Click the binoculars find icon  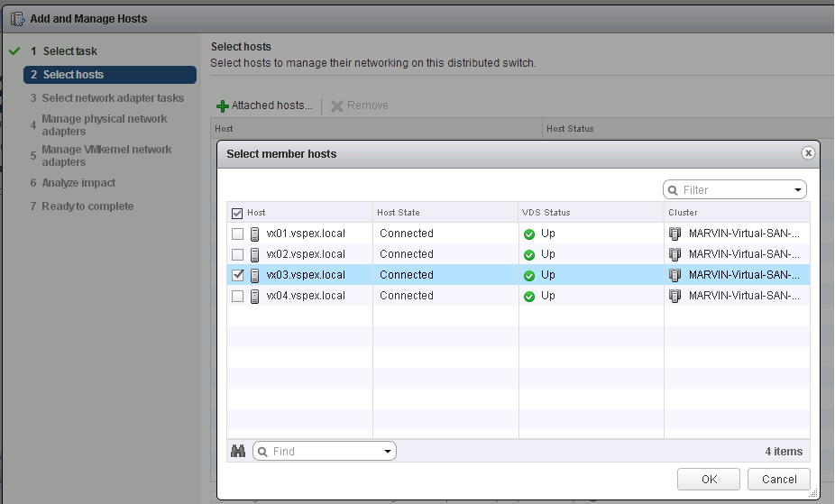pyautogui.click(x=238, y=452)
